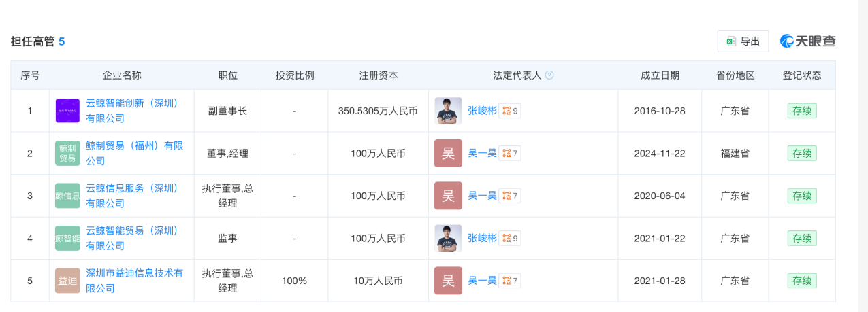
Task: Click the relation badge beside 吴一昊 in row 2
Action: pyautogui.click(x=510, y=154)
